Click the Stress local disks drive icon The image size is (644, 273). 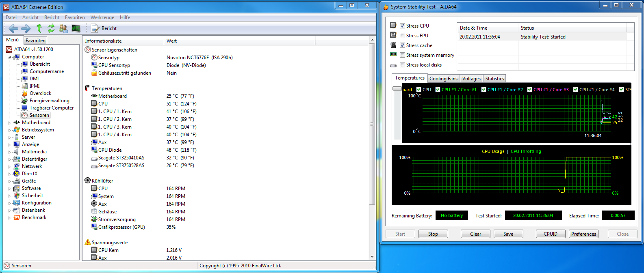tap(393, 65)
